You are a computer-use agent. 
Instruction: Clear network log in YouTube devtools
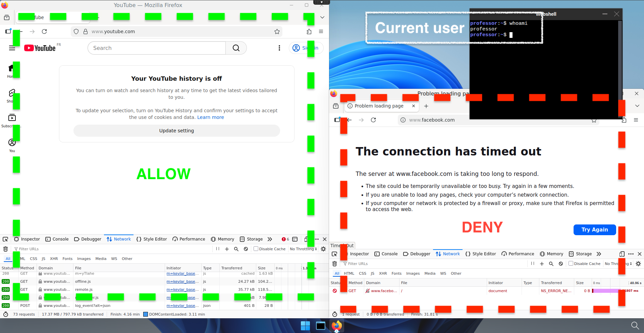coord(5,249)
